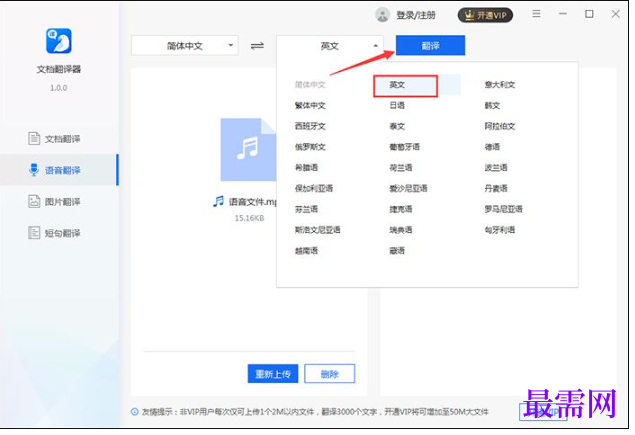Select 德语 in the list
The width and height of the screenshot is (635, 435).
[492, 147]
